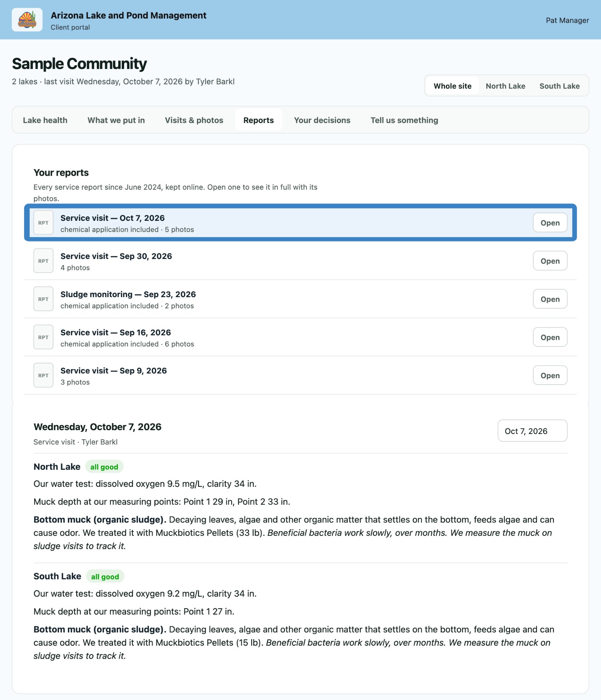
Task: Switch to Visits & photos tab
Action: [194, 120]
